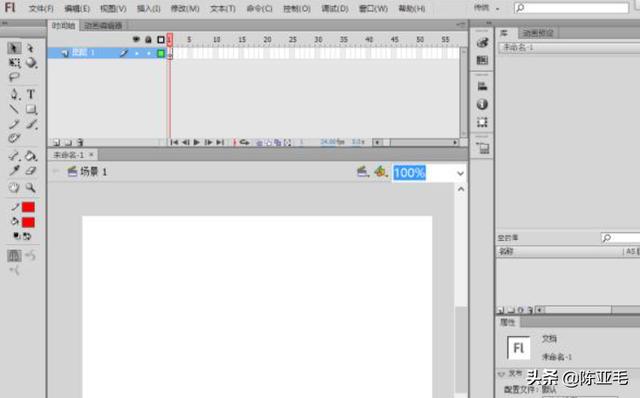The height and width of the screenshot is (398, 640).
Task: Select the Free Transform tool
Action: [x=14, y=63]
